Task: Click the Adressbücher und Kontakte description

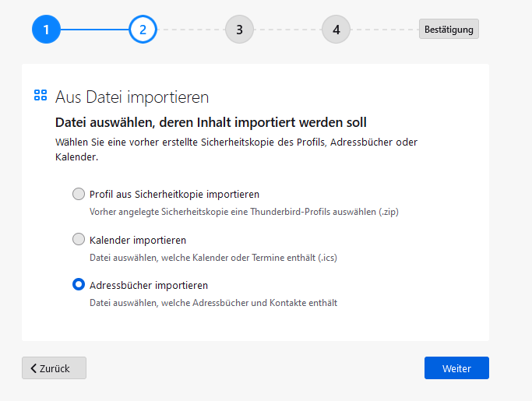Action: pyautogui.click(x=213, y=302)
